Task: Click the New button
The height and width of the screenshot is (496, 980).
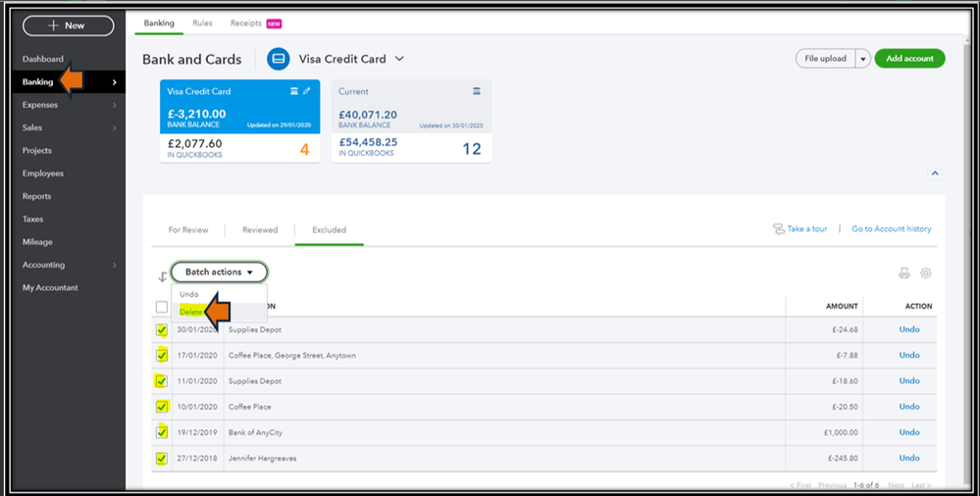Action: coord(68,25)
